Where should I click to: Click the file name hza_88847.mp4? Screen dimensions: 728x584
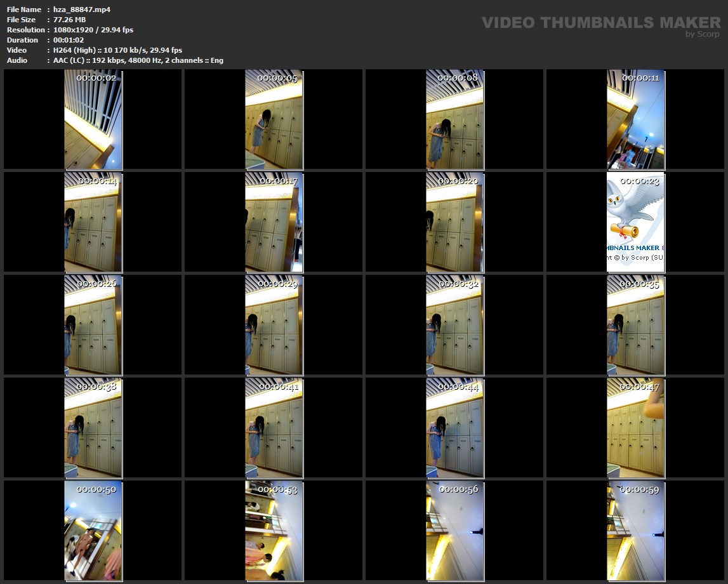point(82,10)
